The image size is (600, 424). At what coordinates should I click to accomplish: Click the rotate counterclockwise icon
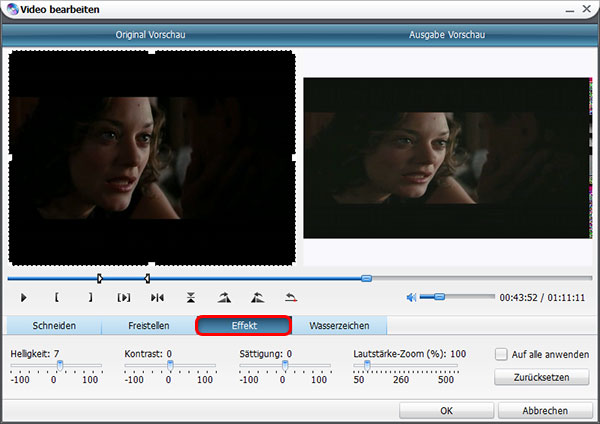pos(258,297)
